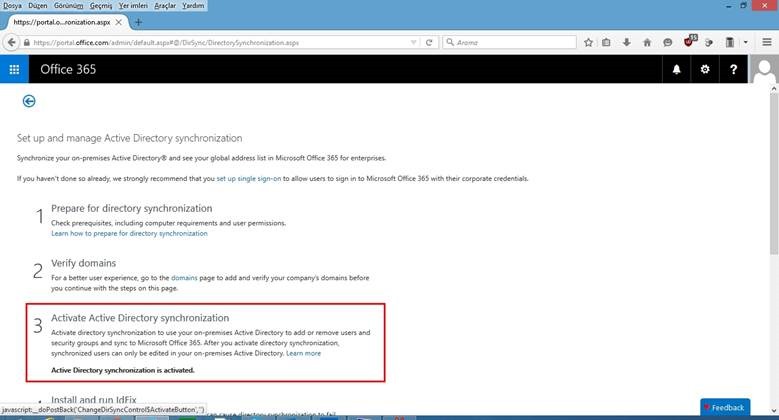
Task: Expand the address bar history dropdown
Action: pyautogui.click(x=413, y=43)
